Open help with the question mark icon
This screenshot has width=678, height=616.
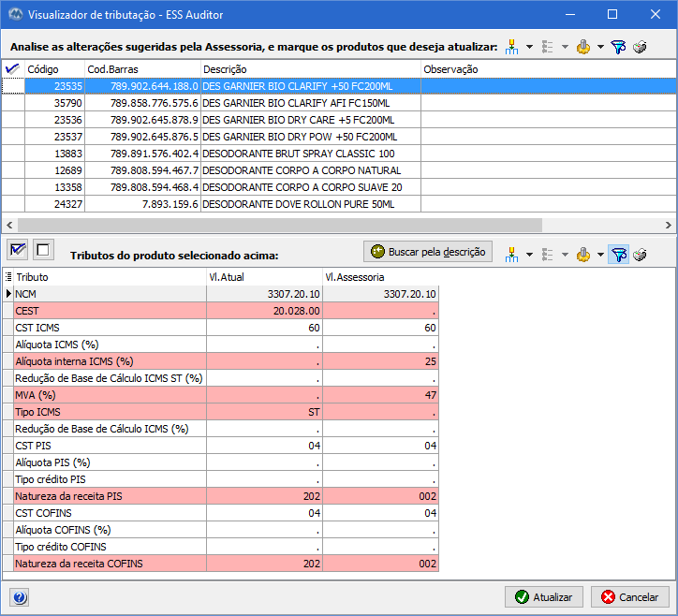(x=19, y=598)
